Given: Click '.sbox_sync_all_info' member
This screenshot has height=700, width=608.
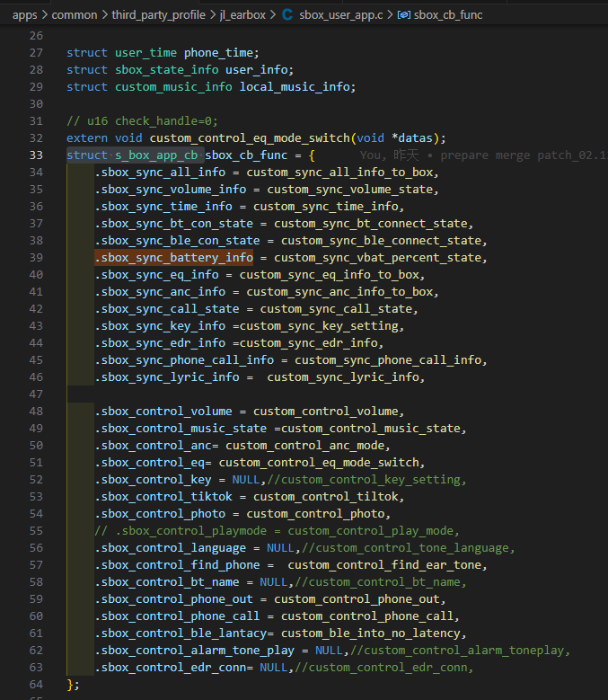Looking at the screenshot, I should point(160,173).
